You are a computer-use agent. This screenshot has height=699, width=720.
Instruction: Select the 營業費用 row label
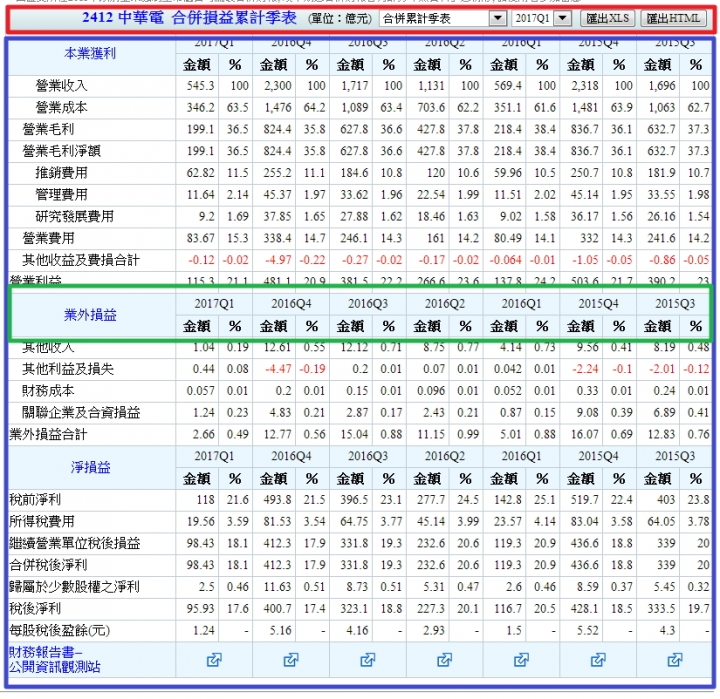[x=48, y=238]
